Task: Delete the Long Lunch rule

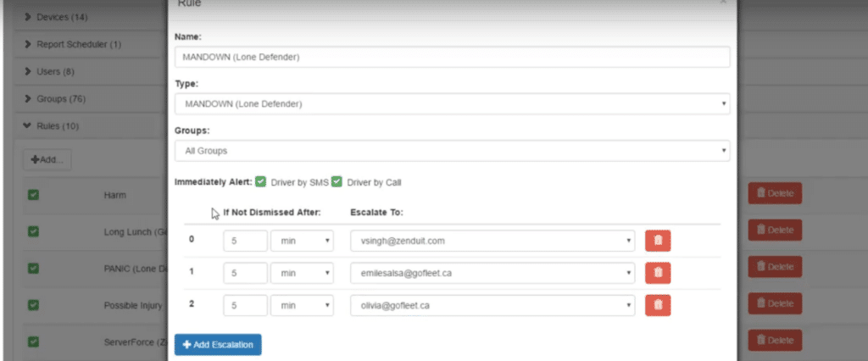Action: (x=775, y=230)
